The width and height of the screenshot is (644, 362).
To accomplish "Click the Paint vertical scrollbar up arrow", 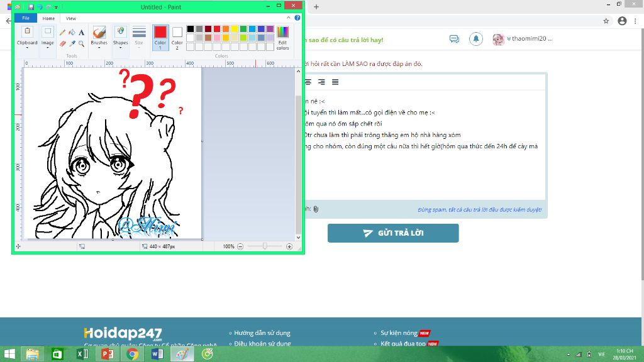I will click(298, 71).
